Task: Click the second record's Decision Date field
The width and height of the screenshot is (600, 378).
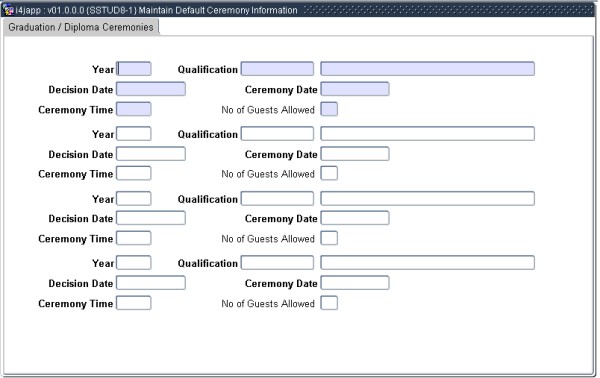Action: 151,154
